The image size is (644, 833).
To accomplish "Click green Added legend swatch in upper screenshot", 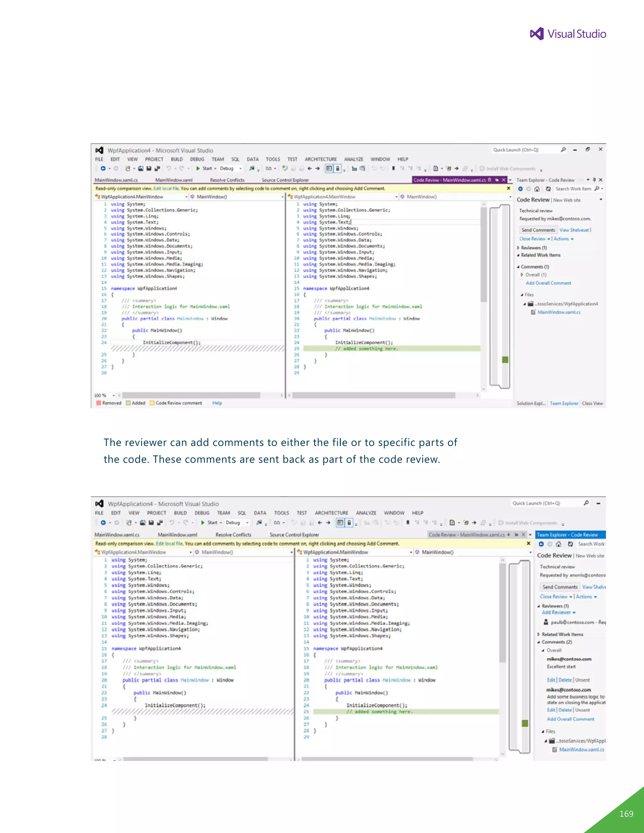I will point(128,403).
